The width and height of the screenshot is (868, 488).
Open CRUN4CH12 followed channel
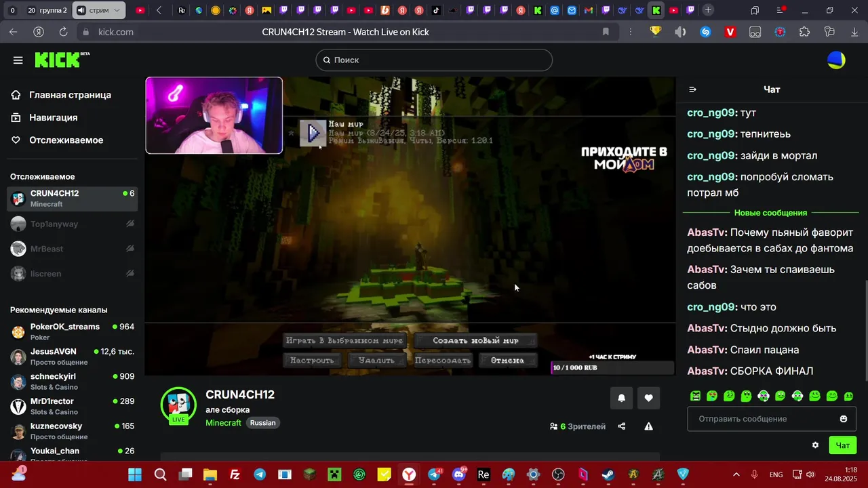point(72,199)
